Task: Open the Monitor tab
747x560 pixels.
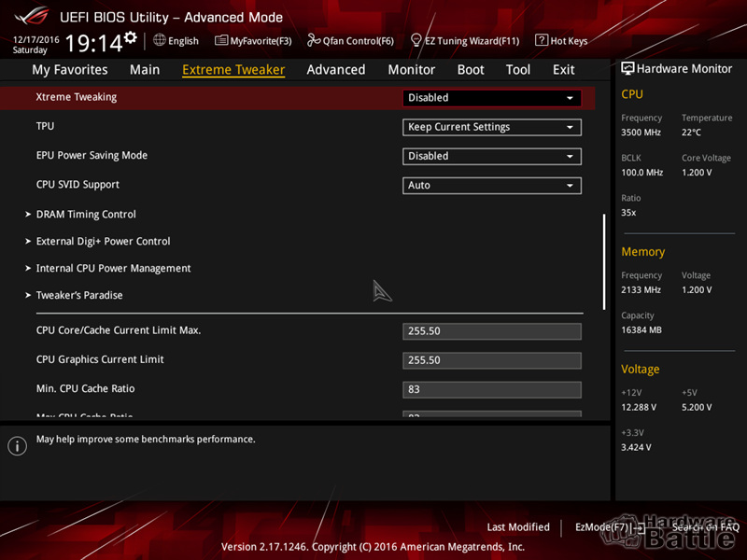Action: click(411, 70)
